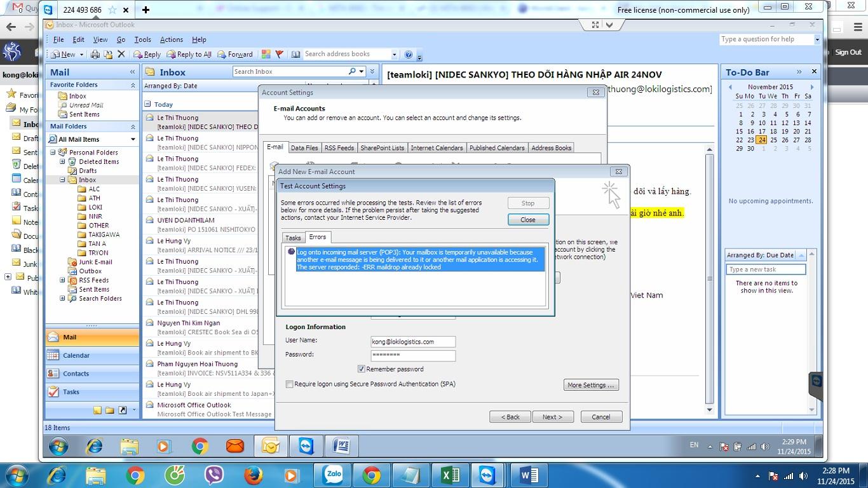Screen dimensions: 868x488
Task: Select the TAKIGAWA subfolder
Action: tap(104, 234)
